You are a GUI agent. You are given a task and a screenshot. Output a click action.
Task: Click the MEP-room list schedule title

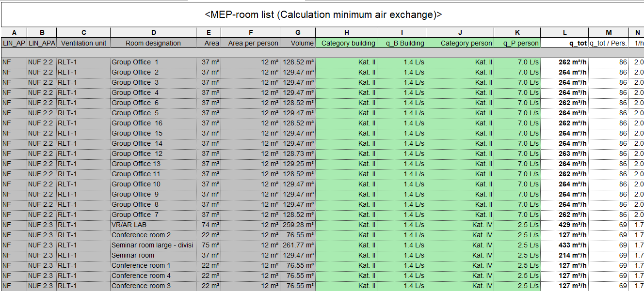point(323,15)
